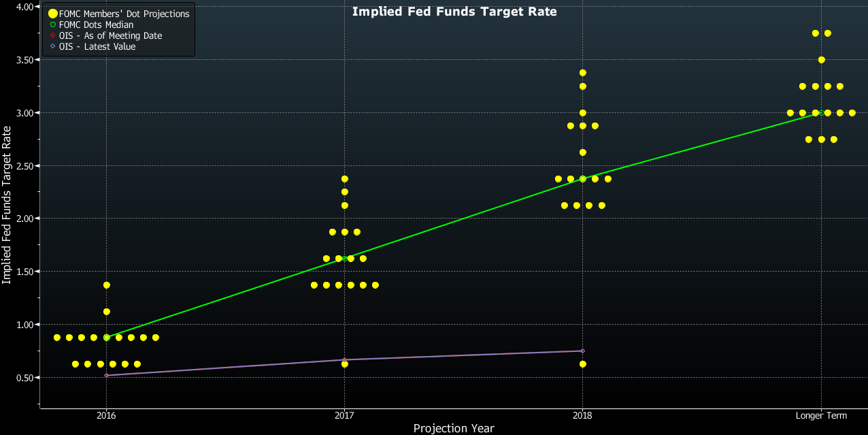Screen dimensions: 868x435
Task: Click the Longer Term axis category label
Action: [820, 415]
